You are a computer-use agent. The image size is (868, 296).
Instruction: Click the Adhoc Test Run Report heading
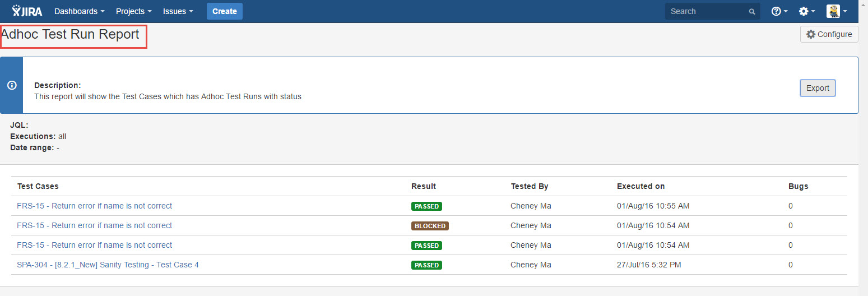(71, 35)
